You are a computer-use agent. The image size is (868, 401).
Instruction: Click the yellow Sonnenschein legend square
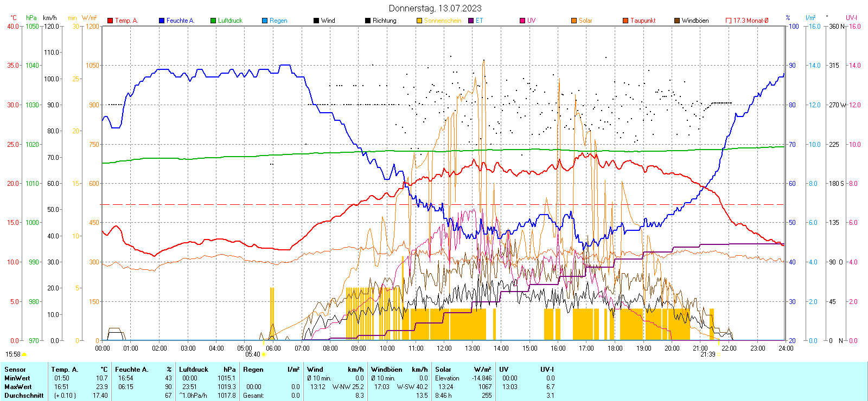coord(419,21)
